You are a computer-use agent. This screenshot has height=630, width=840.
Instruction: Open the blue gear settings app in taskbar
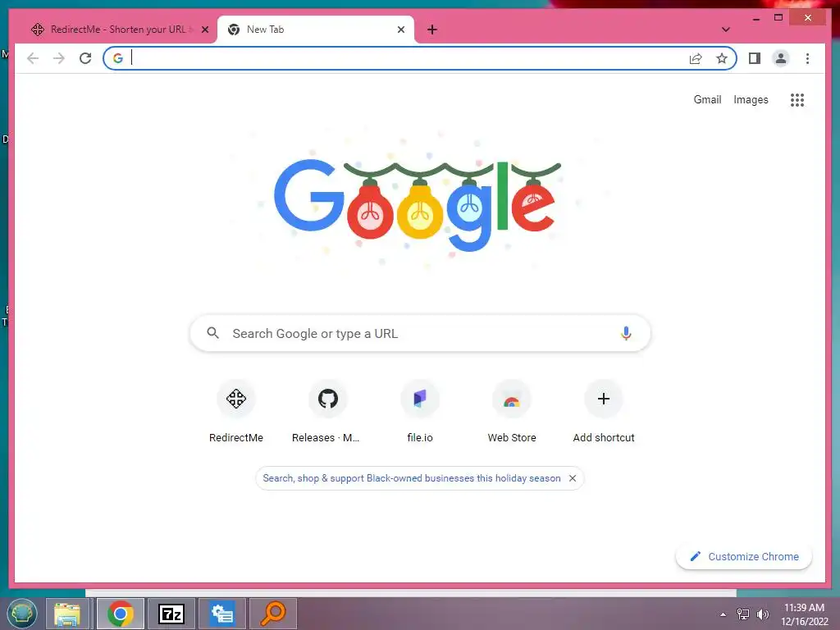(221, 614)
